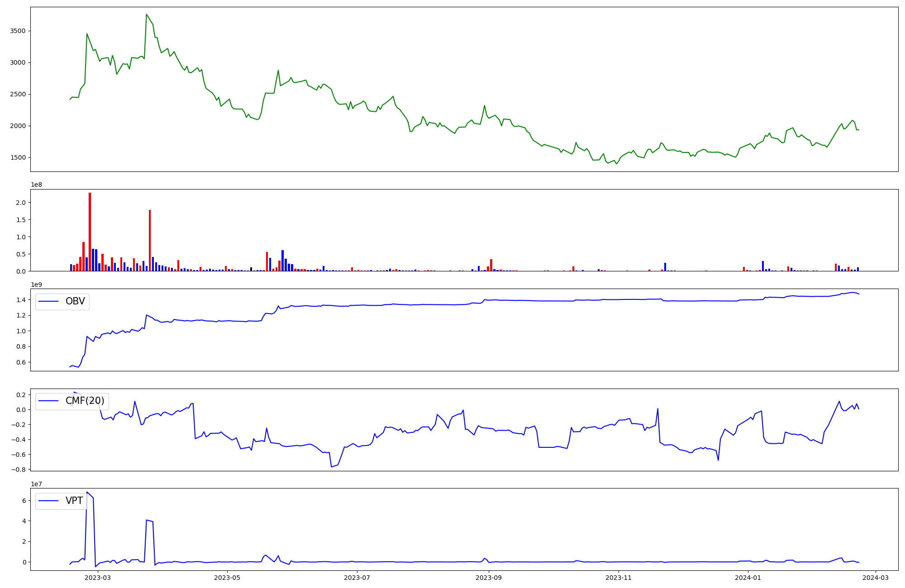This screenshot has height=588, width=905.
Task: Click the 2024-03 x-axis date label
Action: coord(876,578)
